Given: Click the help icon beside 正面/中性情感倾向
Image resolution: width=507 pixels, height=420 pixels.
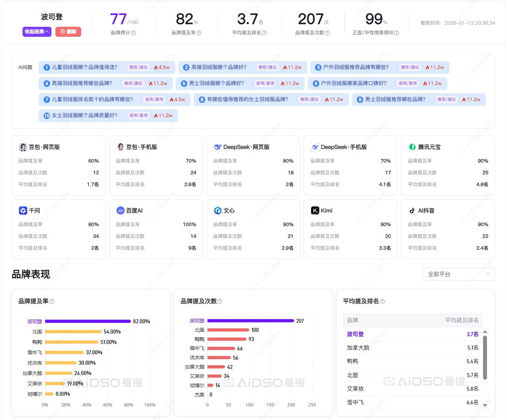Looking at the screenshot, I should click(397, 33).
